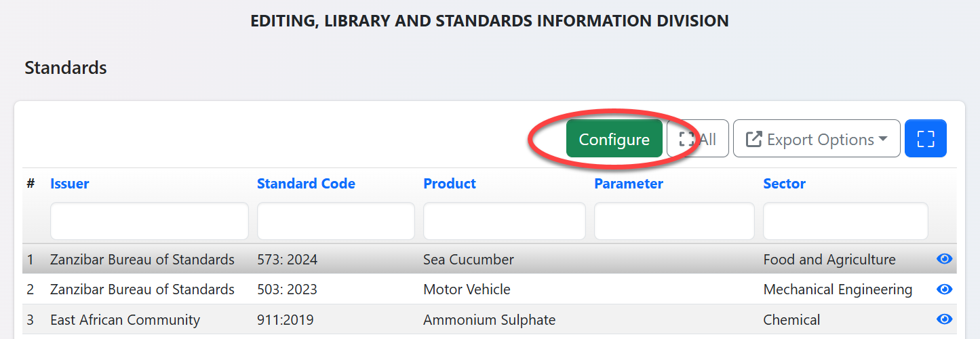The height and width of the screenshot is (339, 980).
Task: Click the eye icon for Ammonium Sulphate row
Action: pyautogui.click(x=944, y=319)
